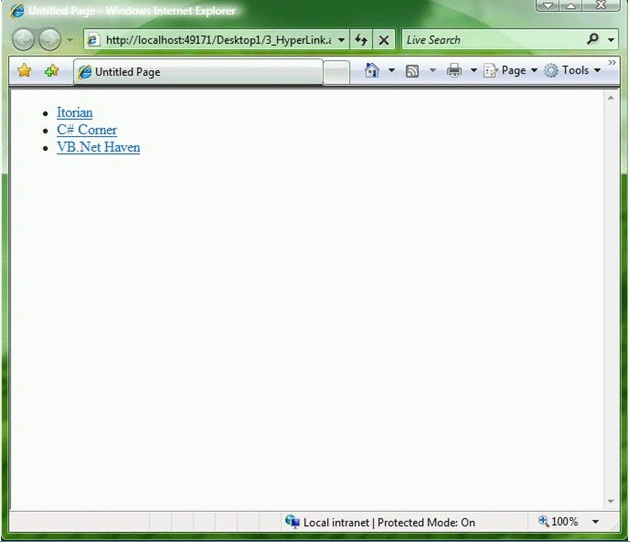
Task: Click the 100% zoom level button
Action: coord(558,522)
